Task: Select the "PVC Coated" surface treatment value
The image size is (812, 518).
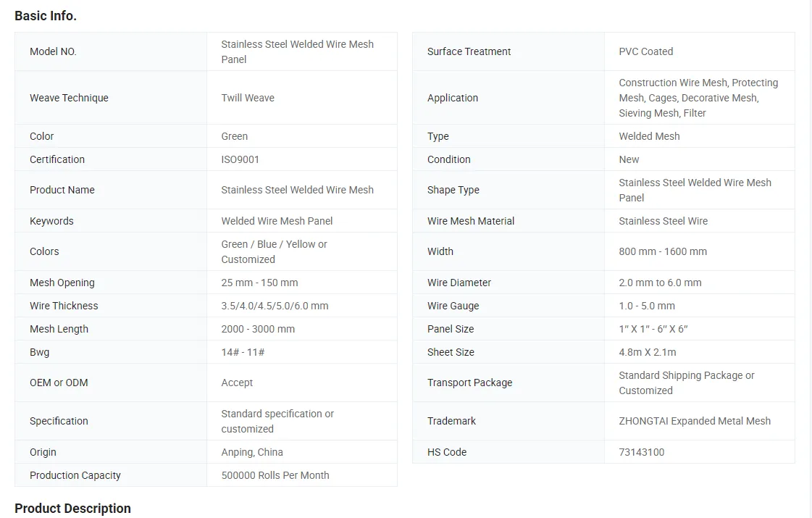Action: tap(645, 51)
